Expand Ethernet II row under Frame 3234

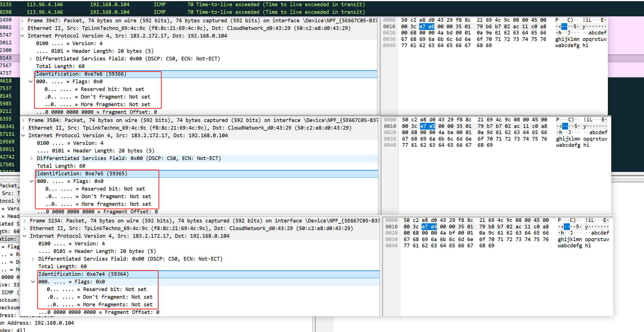pos(25,228)
